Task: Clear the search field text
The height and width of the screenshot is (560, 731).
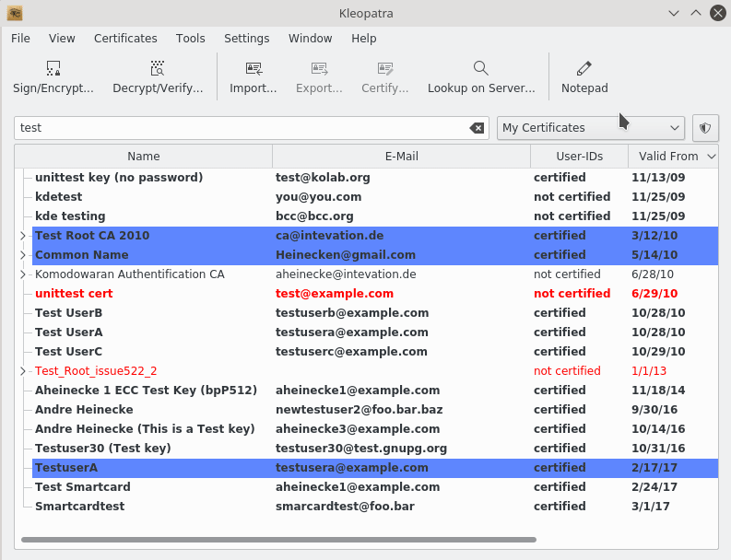Action: [477, 128]
